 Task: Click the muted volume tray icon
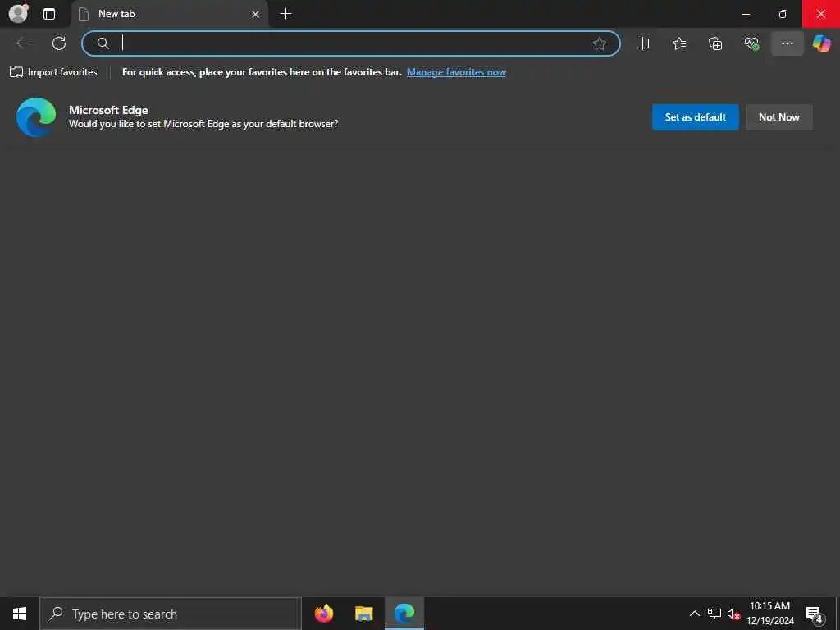click(733, 614)
